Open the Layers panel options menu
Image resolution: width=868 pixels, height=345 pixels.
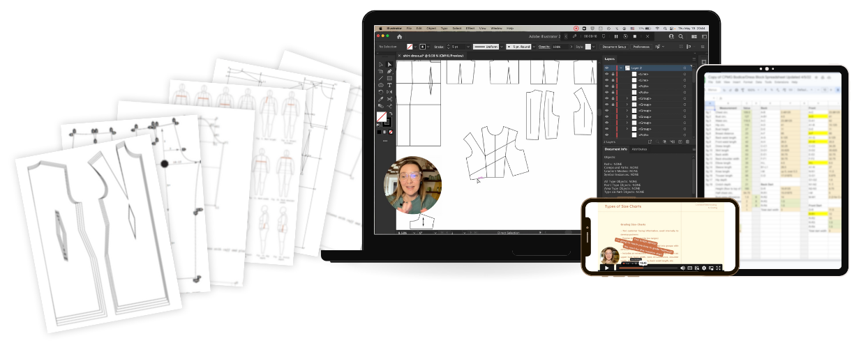click(694, 59)
